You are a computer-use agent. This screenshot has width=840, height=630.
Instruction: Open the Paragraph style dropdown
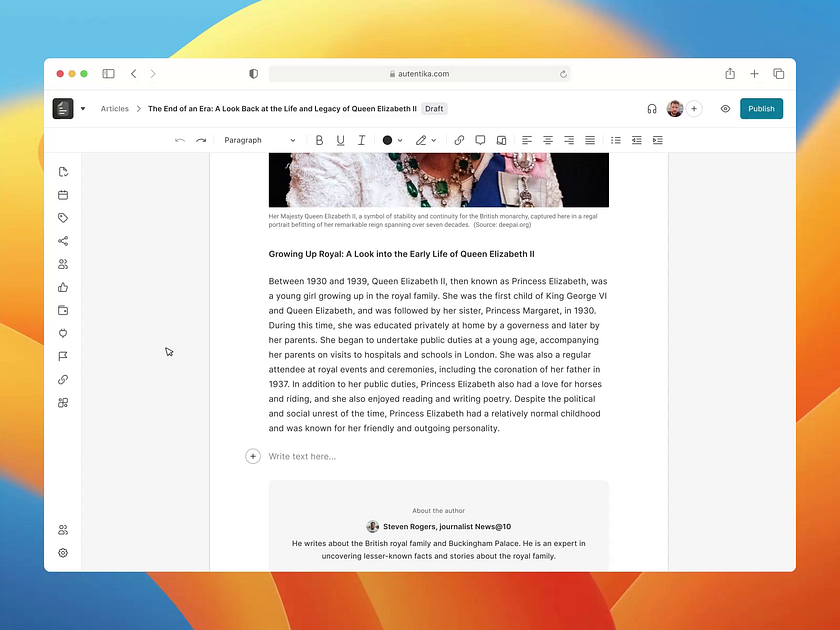pyautogui.click(x=259, y=140)
